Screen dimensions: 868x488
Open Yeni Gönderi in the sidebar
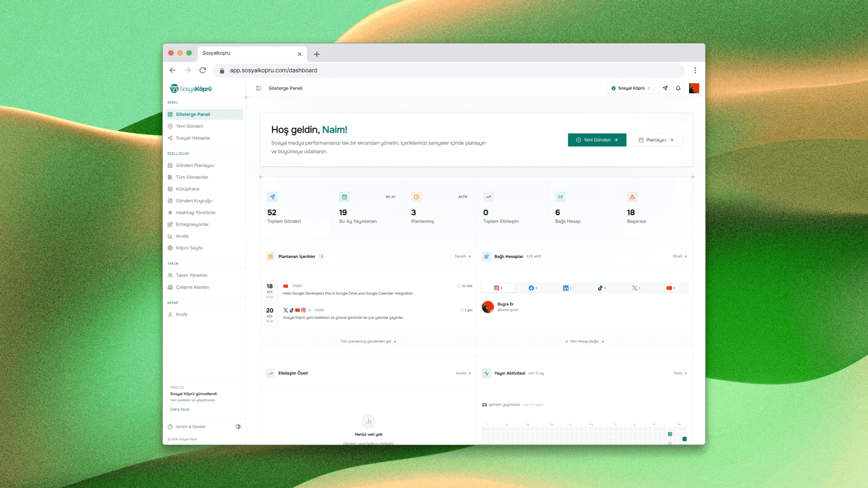coord(204,126)
